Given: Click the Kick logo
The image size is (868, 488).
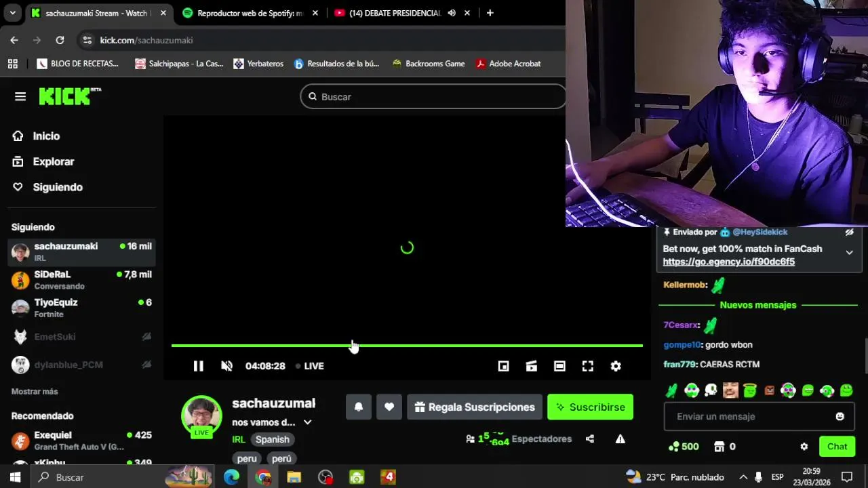Looking at the screenshot, I should point(70,96).
